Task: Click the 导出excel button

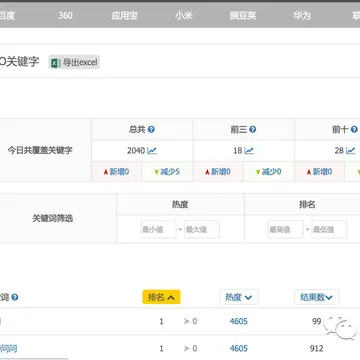Action: click(74, 62)
